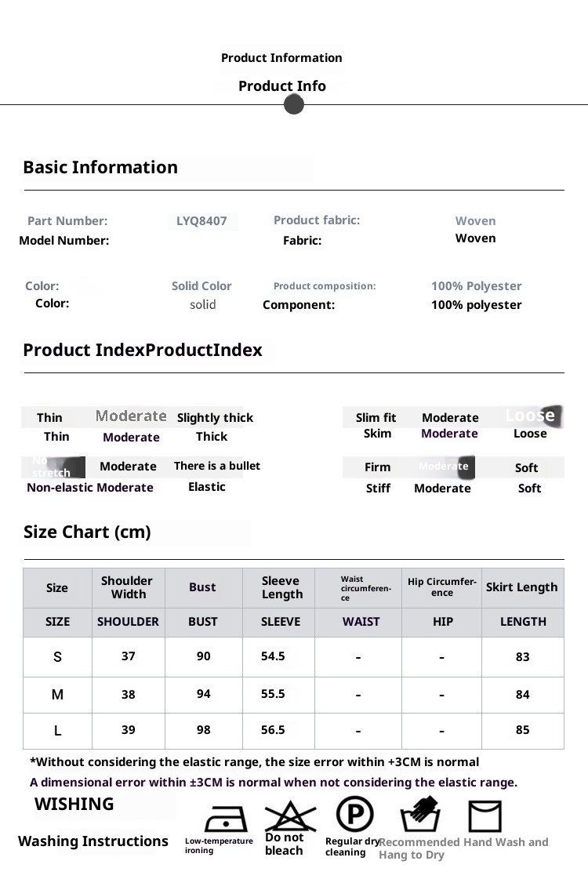
Task: Click the do not bleach triangle icon
Action: (290, 815)
